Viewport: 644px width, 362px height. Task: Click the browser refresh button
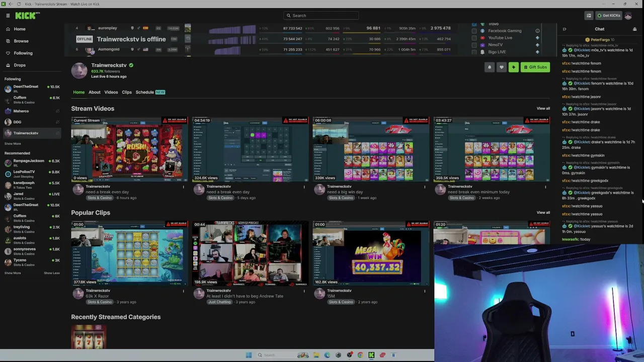pyautogui.click(x=19, y=4)
